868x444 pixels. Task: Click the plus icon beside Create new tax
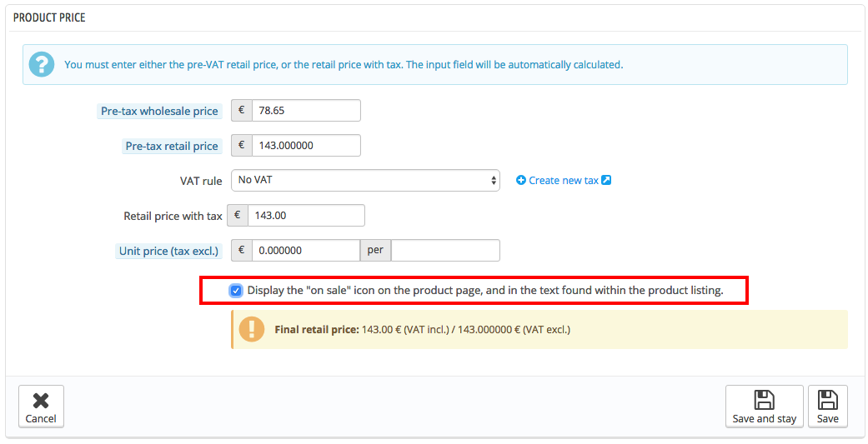pos(521,180)
